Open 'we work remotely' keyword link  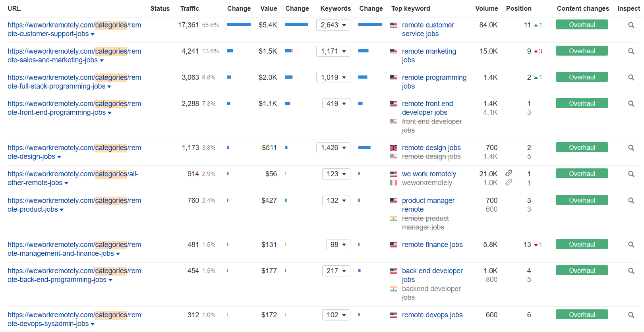[x=429, y=174]
